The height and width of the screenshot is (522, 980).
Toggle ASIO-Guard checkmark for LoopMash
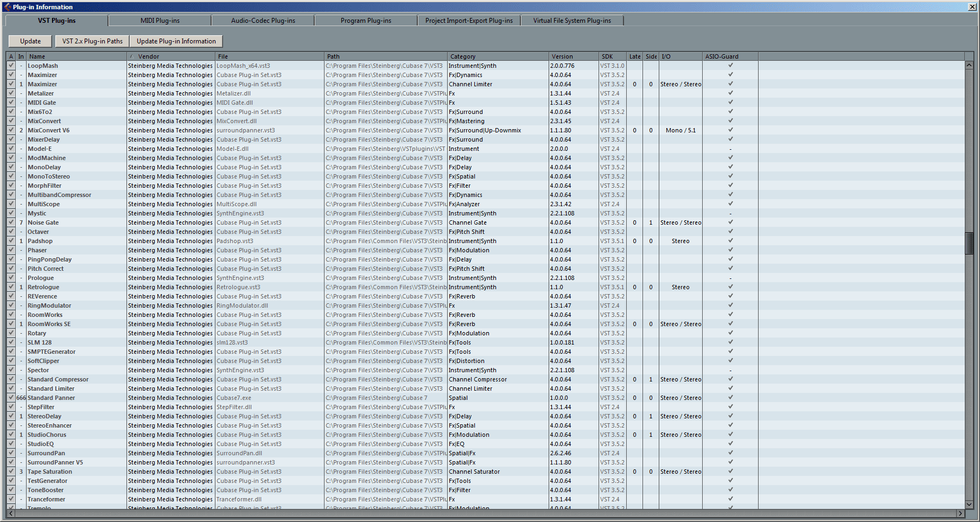[x=730, y=66]
